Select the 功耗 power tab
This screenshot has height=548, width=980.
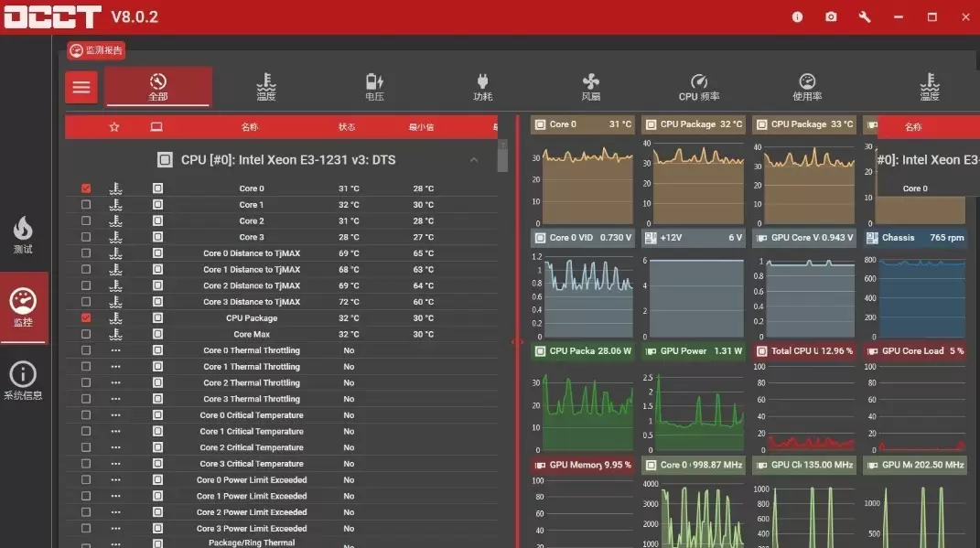click(x=482, y=87)
